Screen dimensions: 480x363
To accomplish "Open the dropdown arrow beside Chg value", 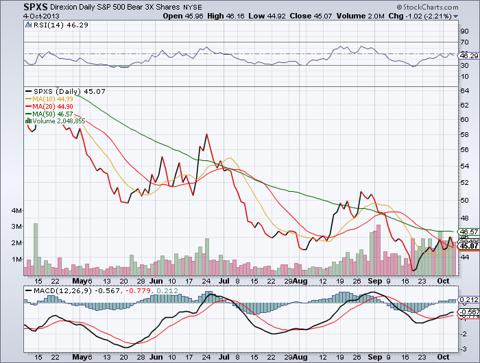I will (456, 16).
